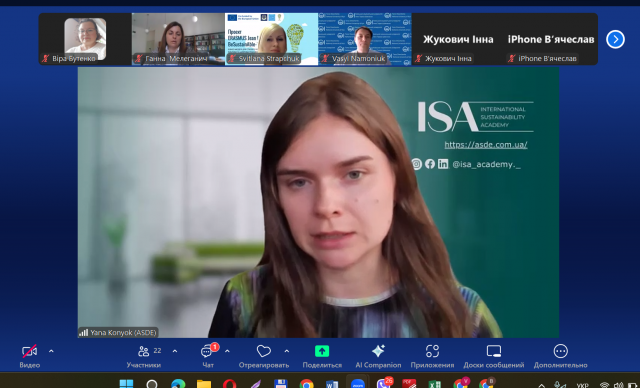The height and width of the screenshot is (388, 640).
Task: Open Windows taskbar search
Action: tap(152, 384)
